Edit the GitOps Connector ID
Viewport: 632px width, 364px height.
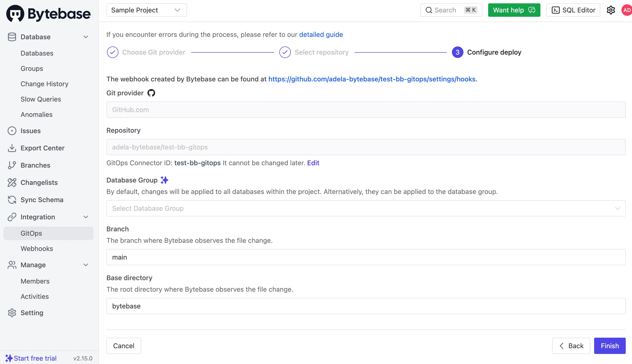[x=313, y=163]
